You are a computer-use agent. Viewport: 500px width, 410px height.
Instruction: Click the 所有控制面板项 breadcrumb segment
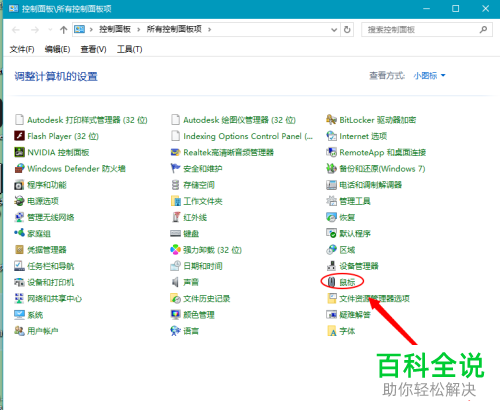coord(174,29)
